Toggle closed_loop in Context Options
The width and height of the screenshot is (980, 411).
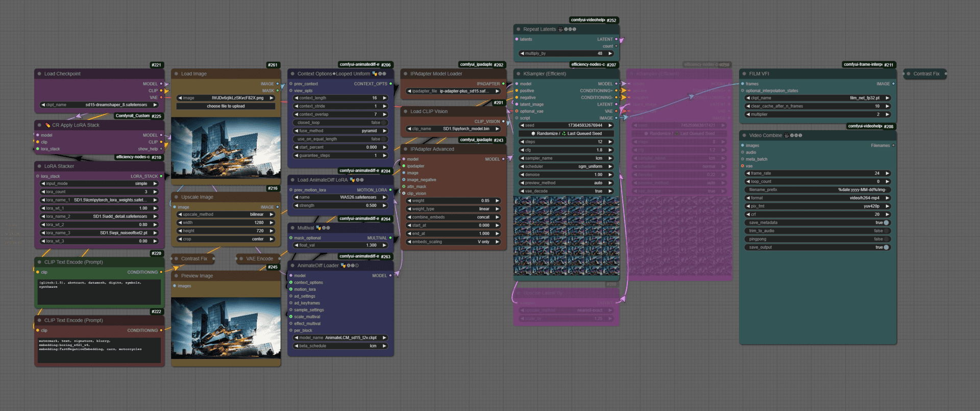(x=384, y=123)
